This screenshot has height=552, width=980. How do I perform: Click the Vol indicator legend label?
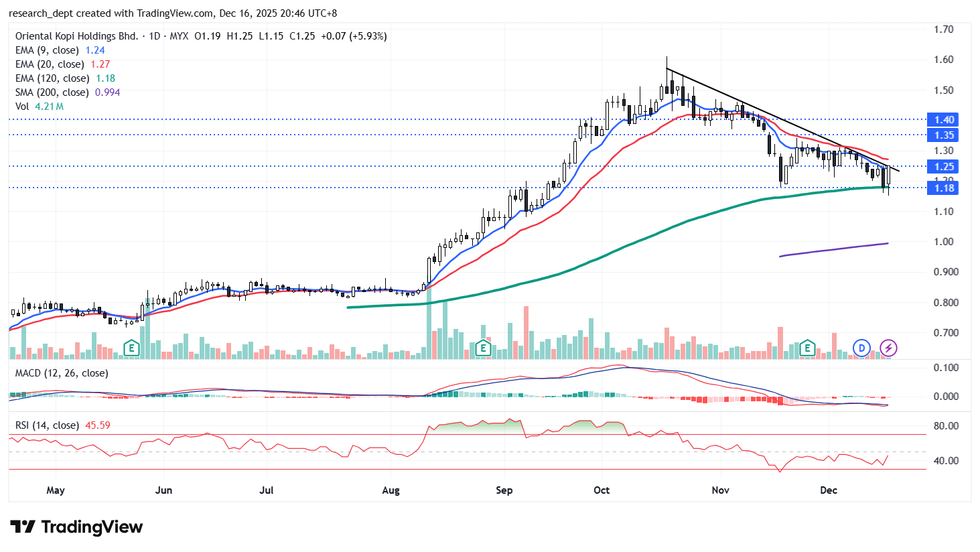(22, 107)
